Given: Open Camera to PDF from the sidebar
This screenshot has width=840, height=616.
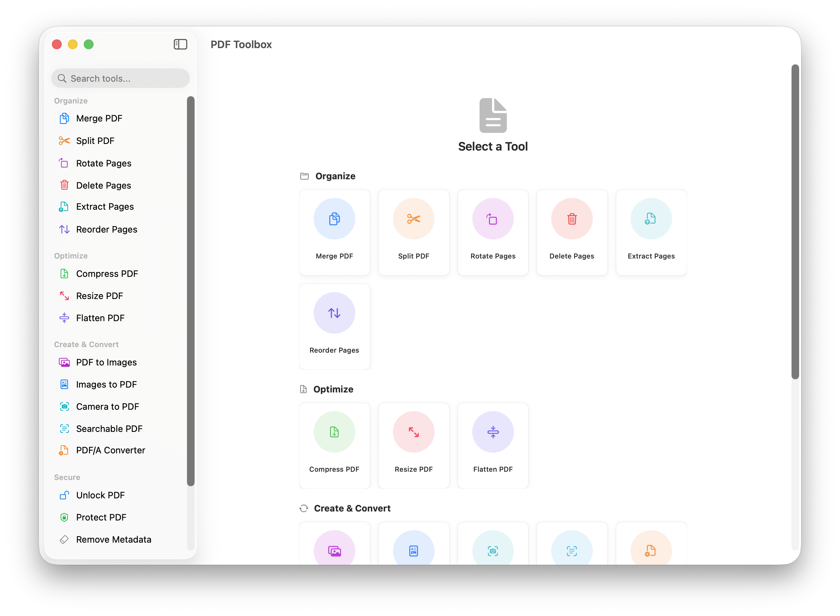Looking at the screenshot, I should (x=107, y=406).
